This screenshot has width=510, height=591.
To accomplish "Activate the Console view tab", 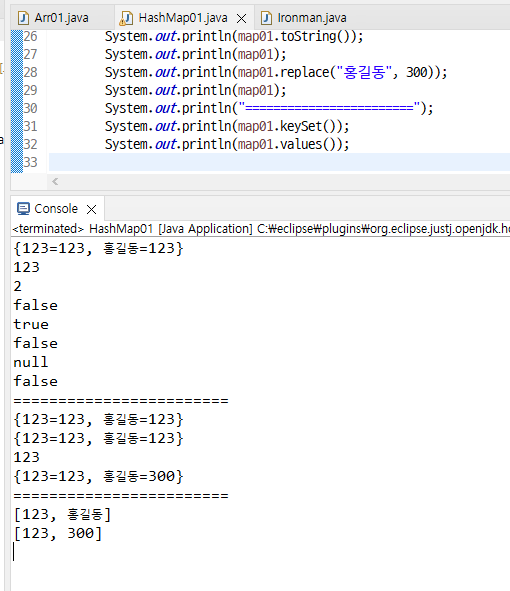I will (56, 208).
